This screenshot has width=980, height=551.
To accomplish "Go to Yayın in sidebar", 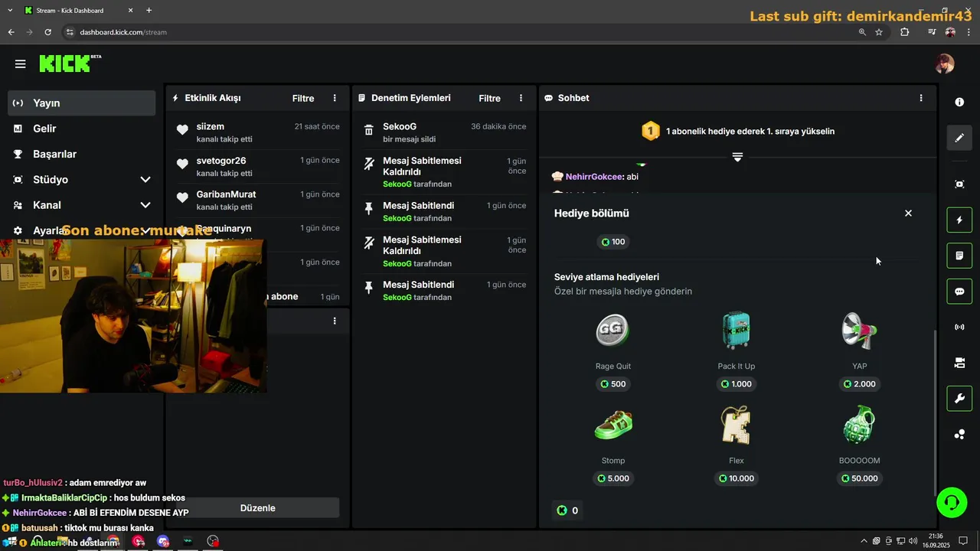I will pos(82,103).
